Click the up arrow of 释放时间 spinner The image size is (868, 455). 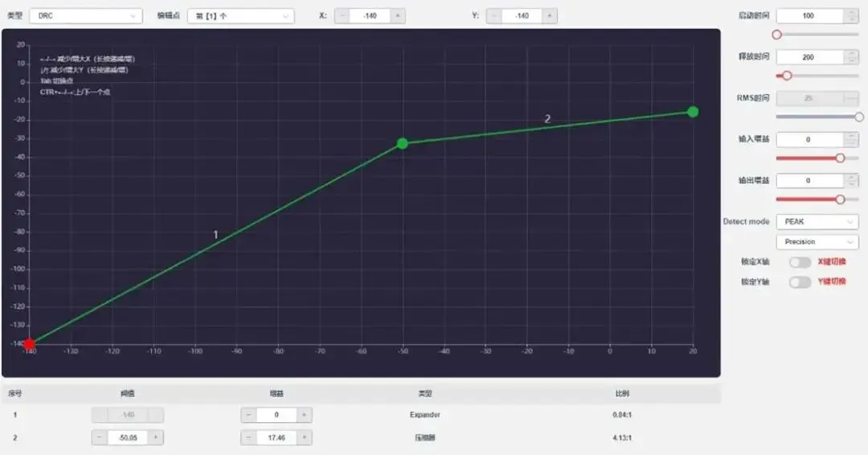coord(851,54)
